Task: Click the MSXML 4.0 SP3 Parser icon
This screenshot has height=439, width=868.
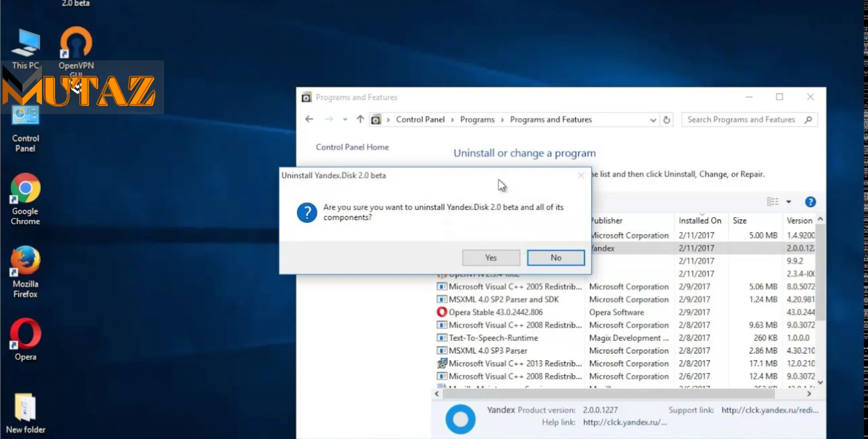Action: tap(442, 351)
